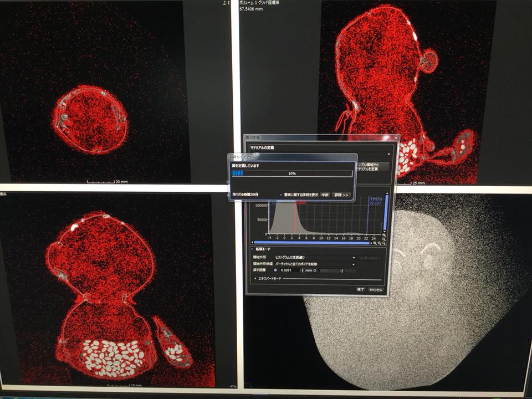Open the 開始外形 dropdown

point(354,258)
